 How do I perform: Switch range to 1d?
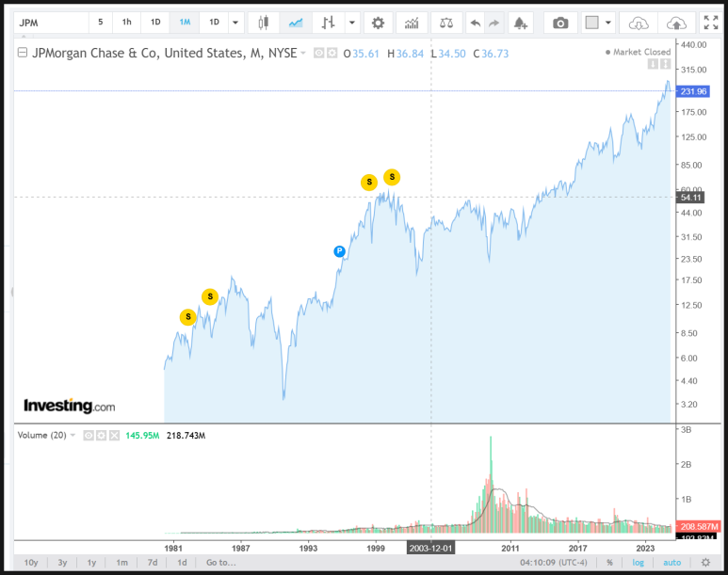click(x=182, y=563)
